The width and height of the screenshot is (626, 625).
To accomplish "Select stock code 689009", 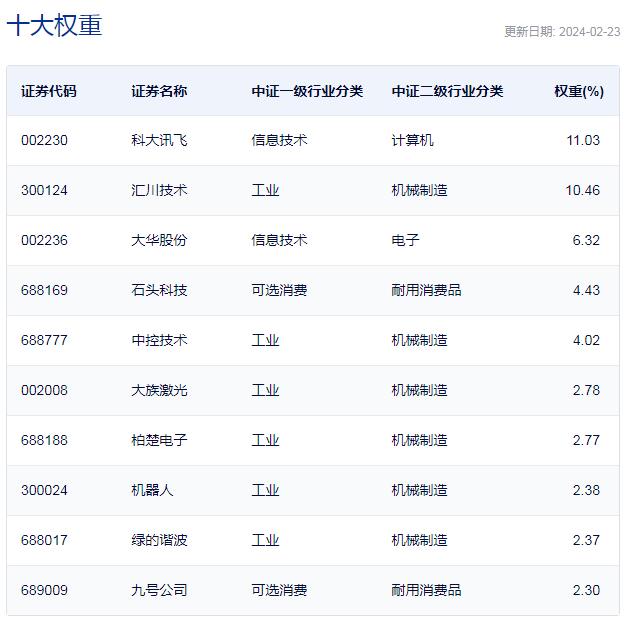I will (44, 590).
